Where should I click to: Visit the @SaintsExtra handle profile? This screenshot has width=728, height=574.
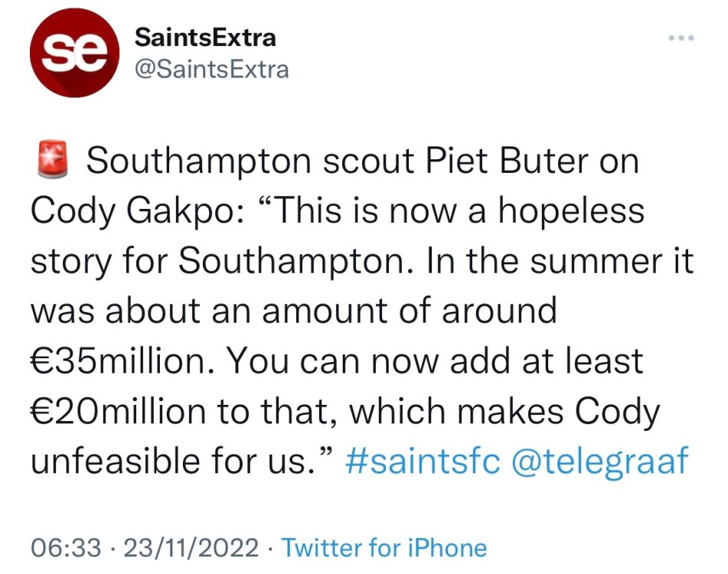tap(212, 69)
